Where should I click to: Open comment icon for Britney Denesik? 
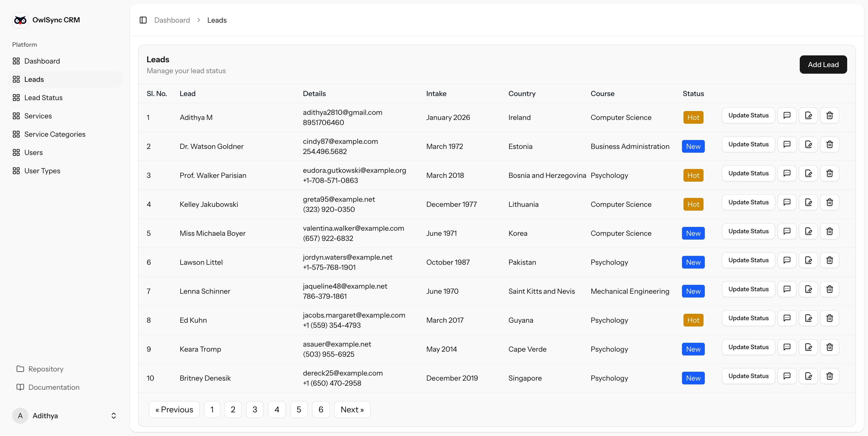tap(787, 376)
